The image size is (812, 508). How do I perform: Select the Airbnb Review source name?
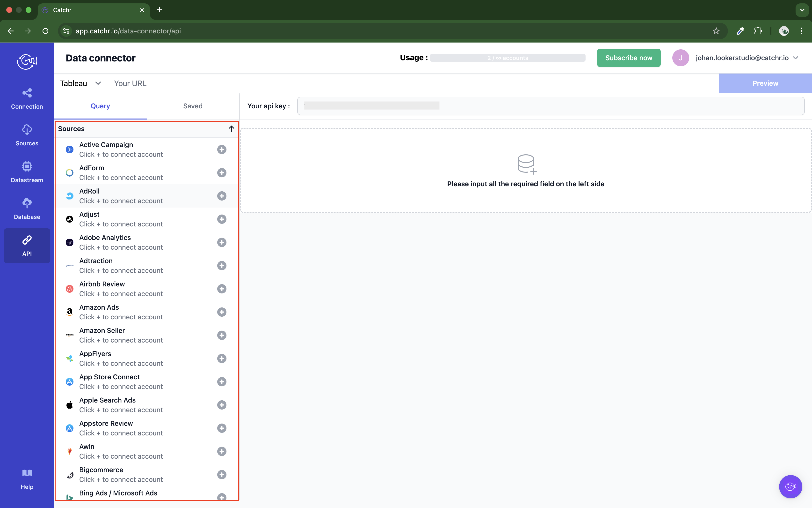click(x=102, y=284)
